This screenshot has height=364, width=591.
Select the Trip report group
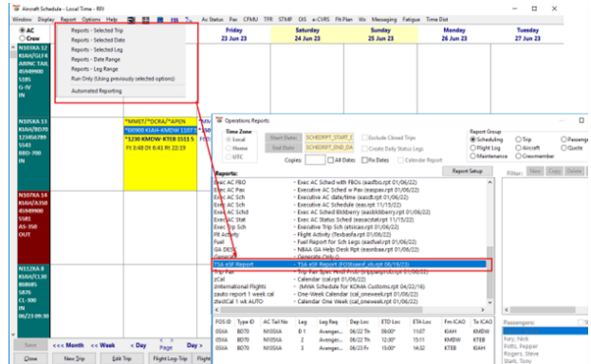518,139
